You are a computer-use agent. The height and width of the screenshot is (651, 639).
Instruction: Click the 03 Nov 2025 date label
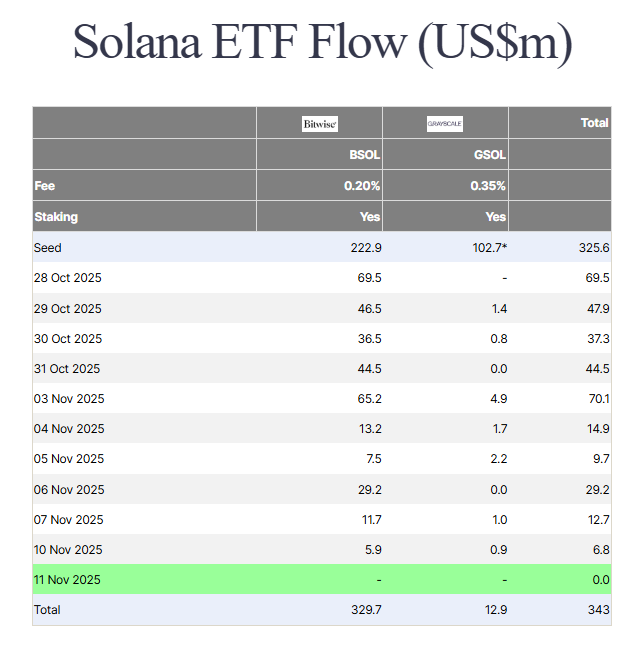[69, 399]
